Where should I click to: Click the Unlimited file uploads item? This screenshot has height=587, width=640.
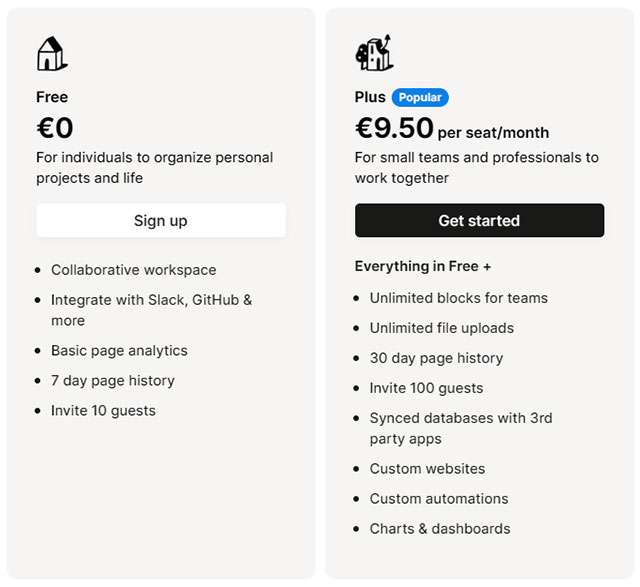point(441,328)
